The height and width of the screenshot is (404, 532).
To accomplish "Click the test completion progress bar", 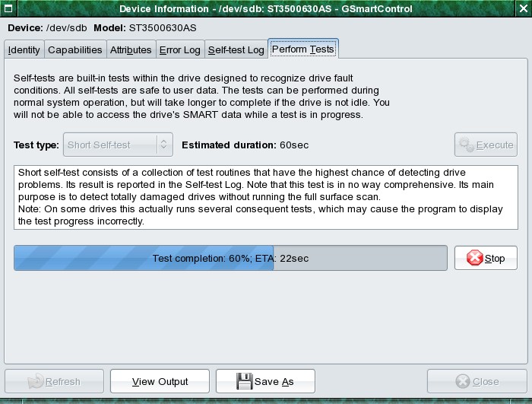I will pos(230,258).
